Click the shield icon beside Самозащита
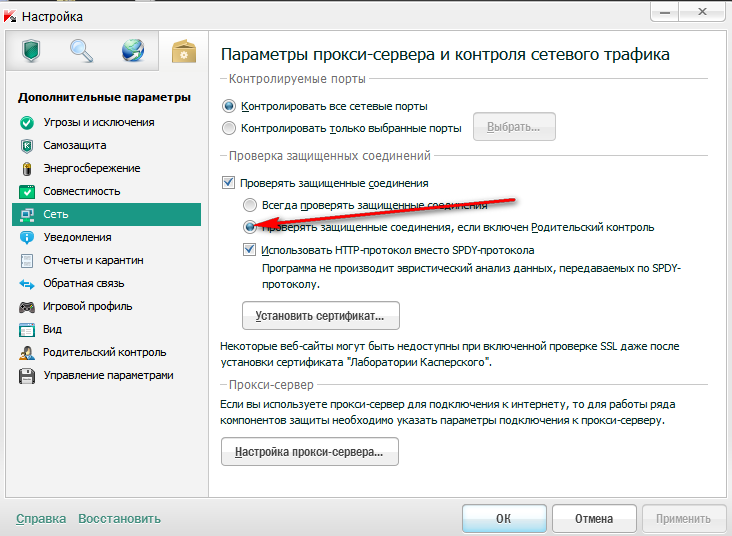The height and width of the screenshot is (536, 732). (27, 146)
